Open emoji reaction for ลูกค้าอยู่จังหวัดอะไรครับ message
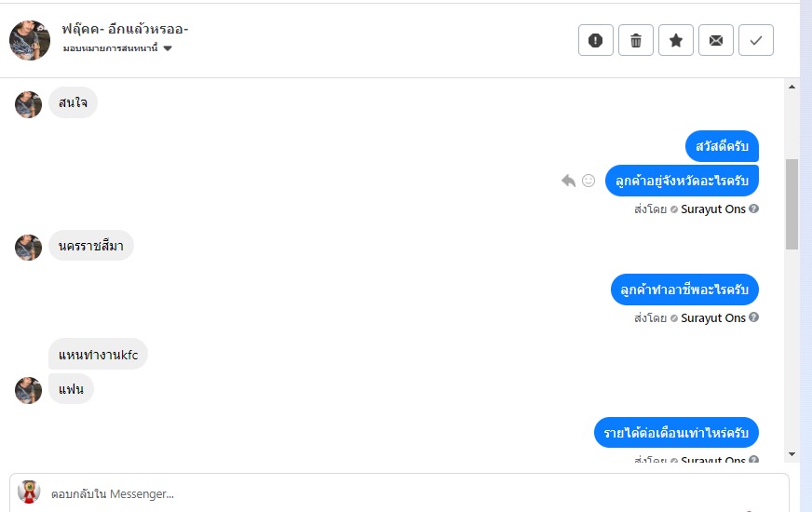This screenshot has height=512, width=812. click(589, 181)
